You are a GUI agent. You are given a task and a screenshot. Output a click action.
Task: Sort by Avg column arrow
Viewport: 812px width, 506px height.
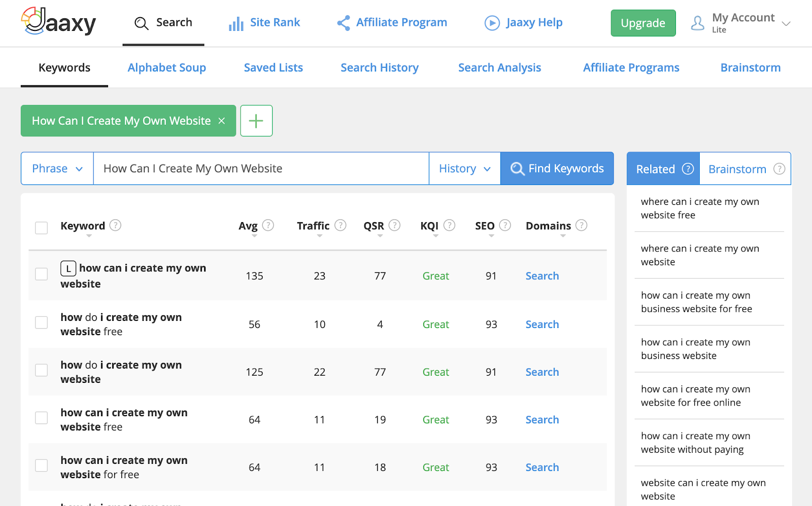coord(254,236)
